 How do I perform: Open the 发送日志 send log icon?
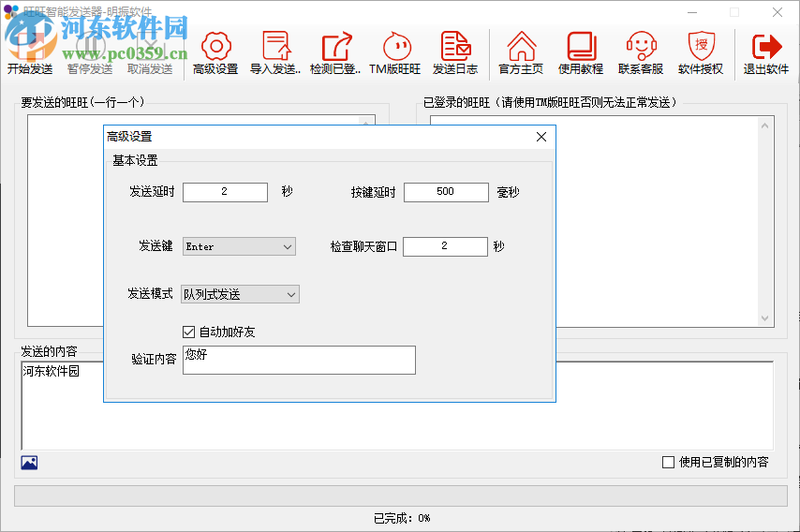click(x=455, y=46)
